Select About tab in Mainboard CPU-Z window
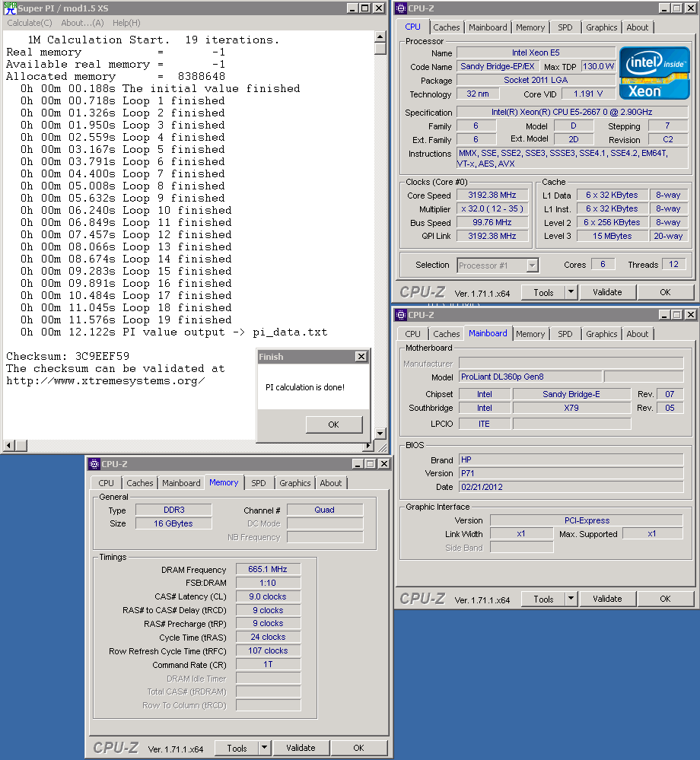 tap(638, 334)
